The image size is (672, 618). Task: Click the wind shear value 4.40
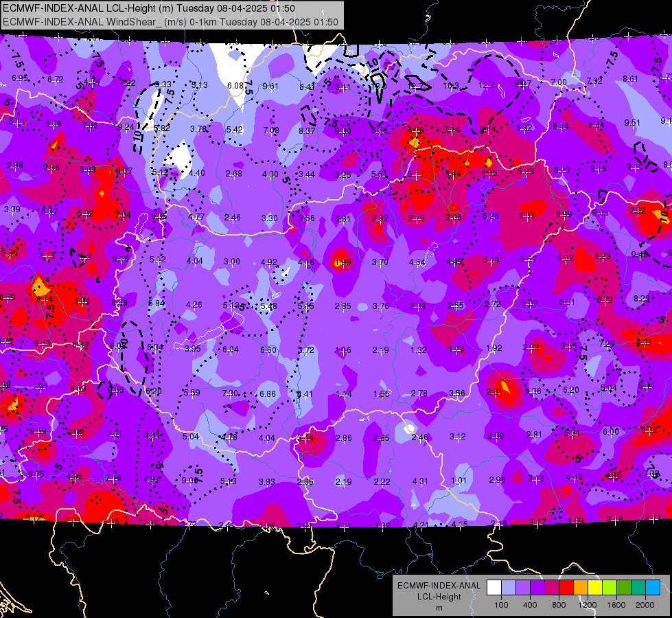197,173
